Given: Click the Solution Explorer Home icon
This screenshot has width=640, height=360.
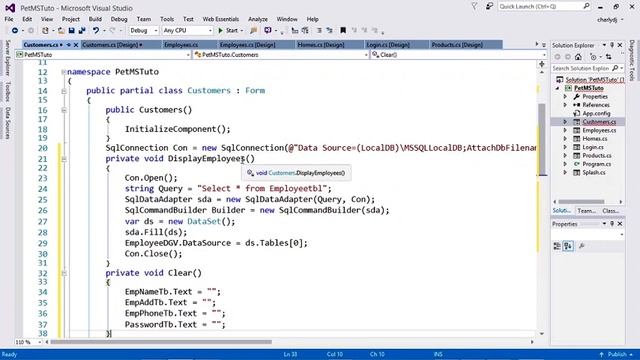Looking at the screenshot, I should (x=578, y=57).
